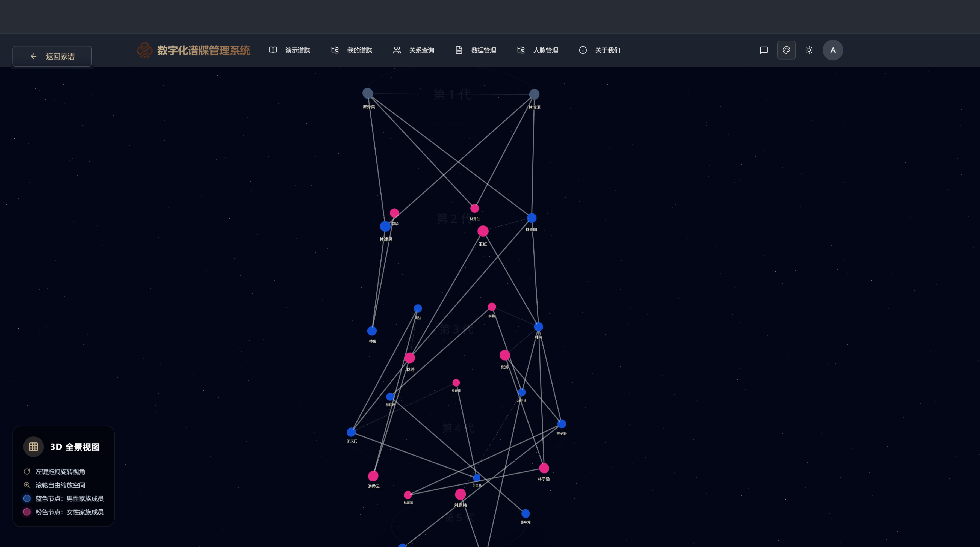The height and width of the screenshot is (547, 980).
Task: Select the blue 林建民 node
Action: coord(385,226)
